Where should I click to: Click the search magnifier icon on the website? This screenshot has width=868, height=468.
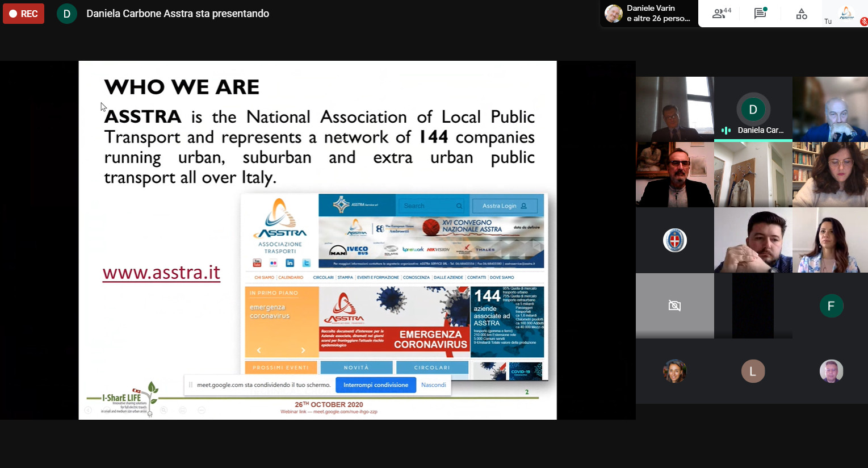(459, 206)
